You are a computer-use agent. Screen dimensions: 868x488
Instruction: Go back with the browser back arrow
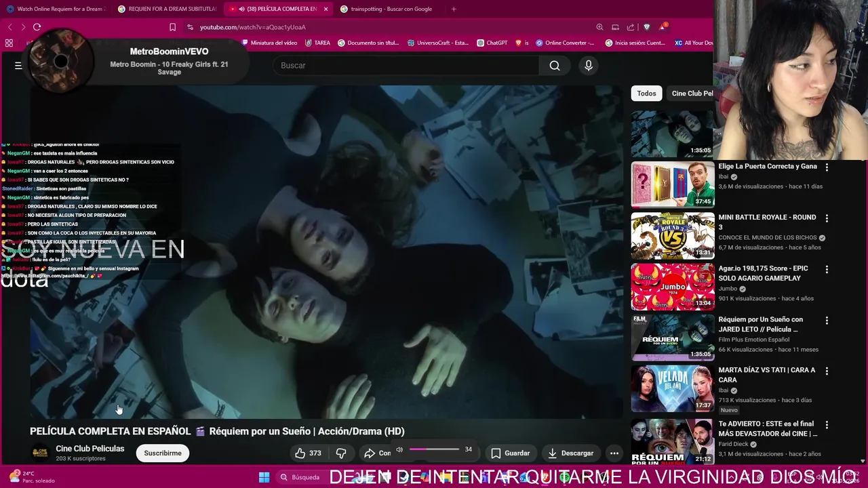tap(10, 27)
